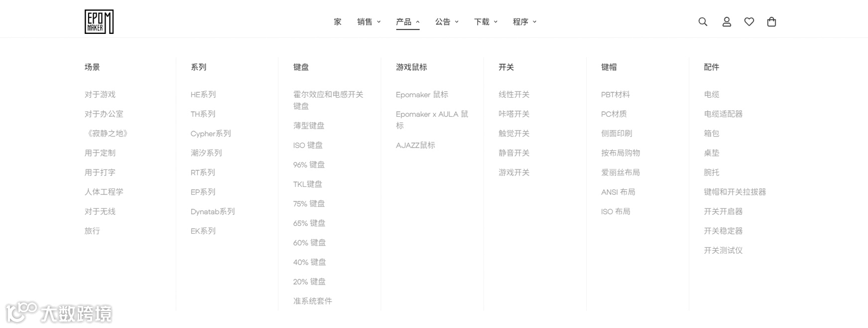Open 触觉开关 link
Viewport: 868px width, 328px height.
pos(514,134)
